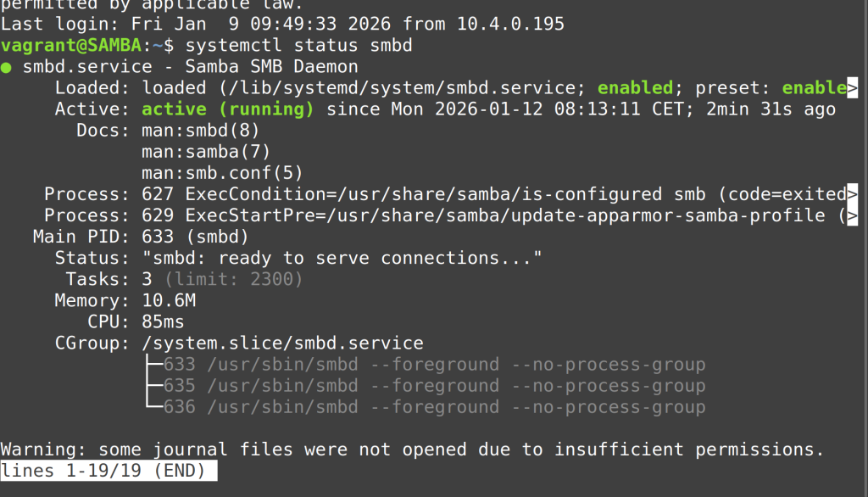Click the vagrant@SAMBA prompt text
Image resolution: width=868 pixels, height=497 pixels.
coord(70,46)
